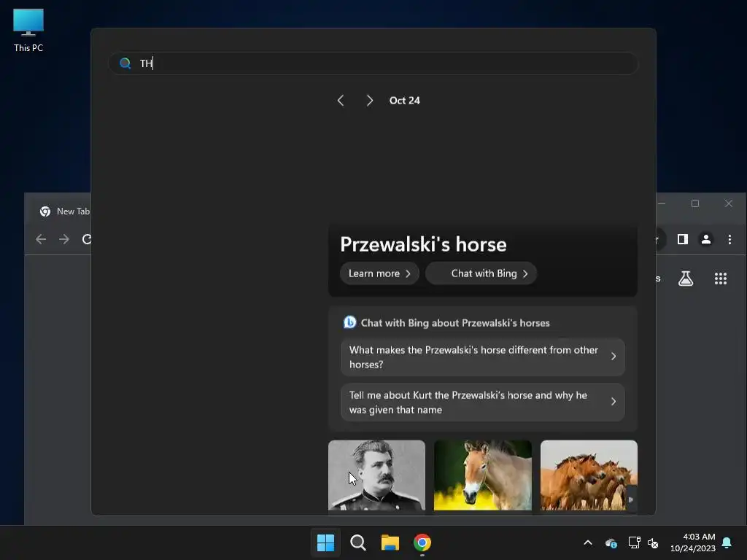Open the black-and-white portrait thumbnail
The height and width of the screenshot is (560, 747).
point(376,475)
